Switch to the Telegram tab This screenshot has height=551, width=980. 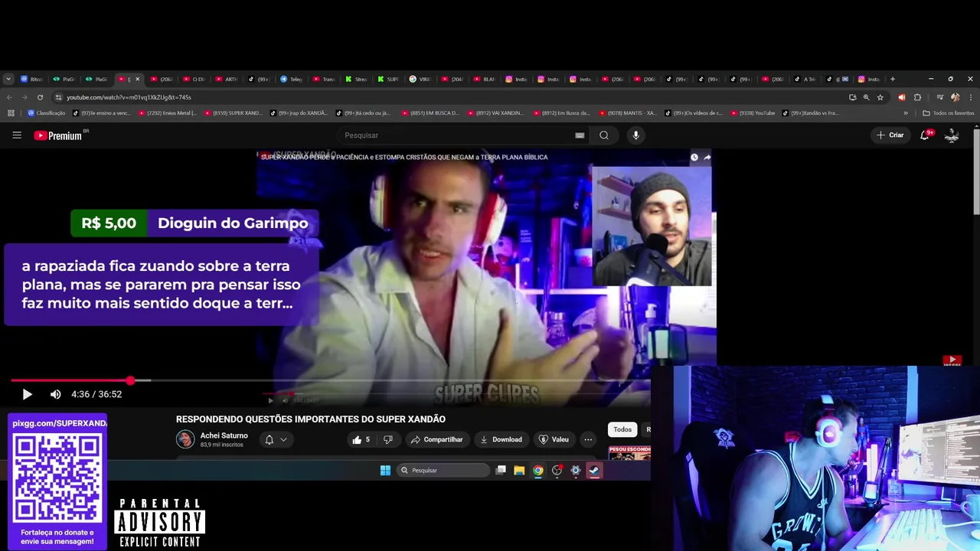[291, 79]
